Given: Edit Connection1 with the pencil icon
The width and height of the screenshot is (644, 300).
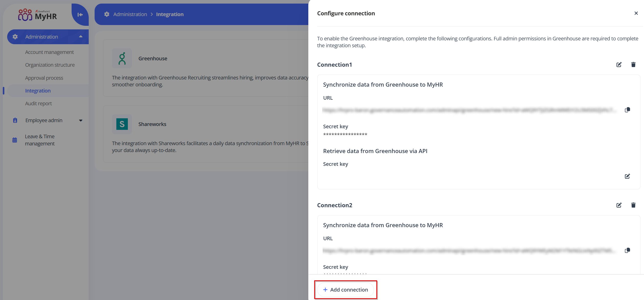Looking at the screenshot, I should [619, 65].
